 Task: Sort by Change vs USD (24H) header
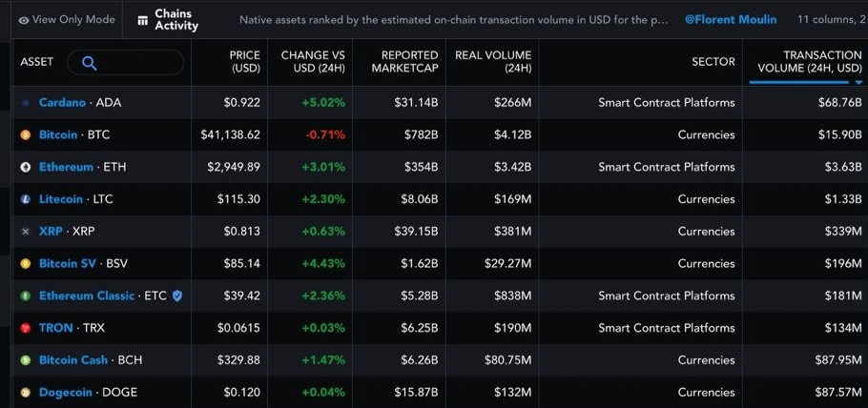[x=313, y=61]
